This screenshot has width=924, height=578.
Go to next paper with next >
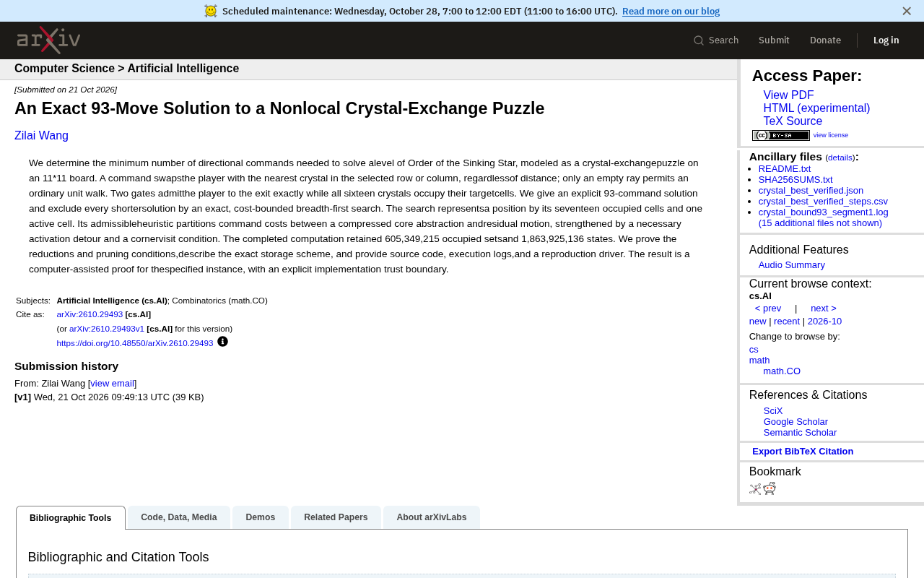(x=824, y=309)
